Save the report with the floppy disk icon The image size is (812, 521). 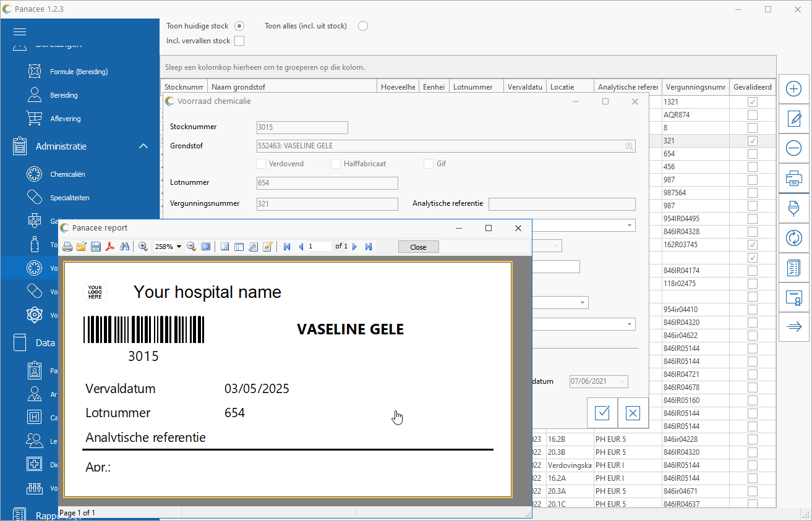(96, 247)
